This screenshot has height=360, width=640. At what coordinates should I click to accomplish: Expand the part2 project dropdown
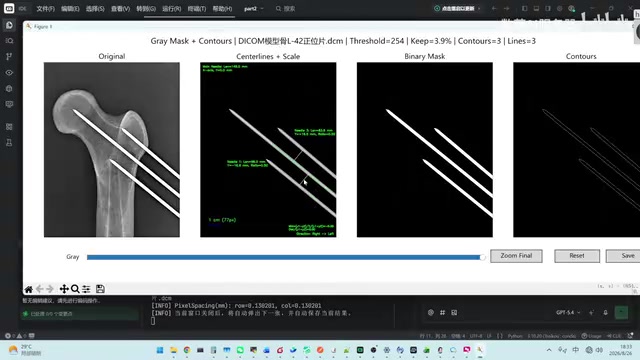click(253, 9)
